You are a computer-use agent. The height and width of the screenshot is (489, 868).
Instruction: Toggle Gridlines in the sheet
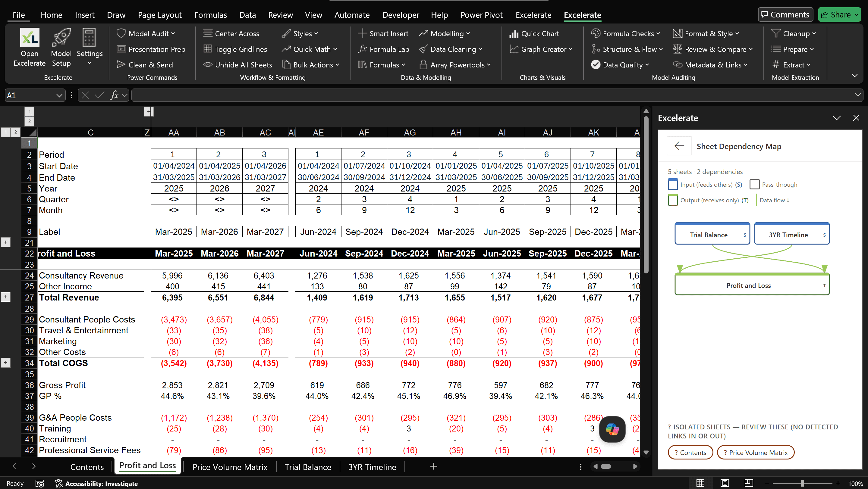point(235,49)
